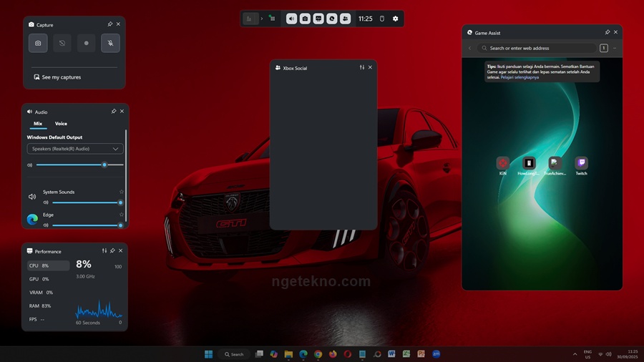Open Xbox Social widget options icon
Screen dimensions: 644x362
coord(362,68)
